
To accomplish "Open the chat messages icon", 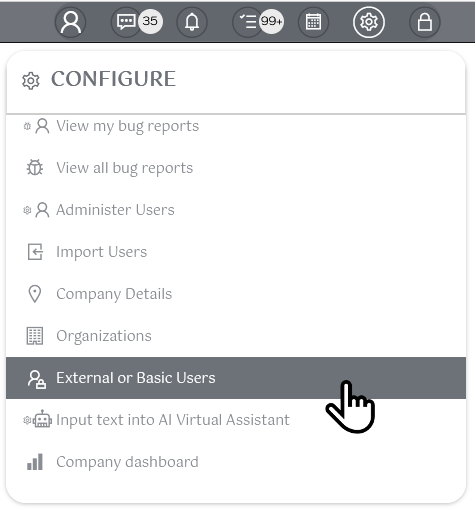I will (126, 22).
